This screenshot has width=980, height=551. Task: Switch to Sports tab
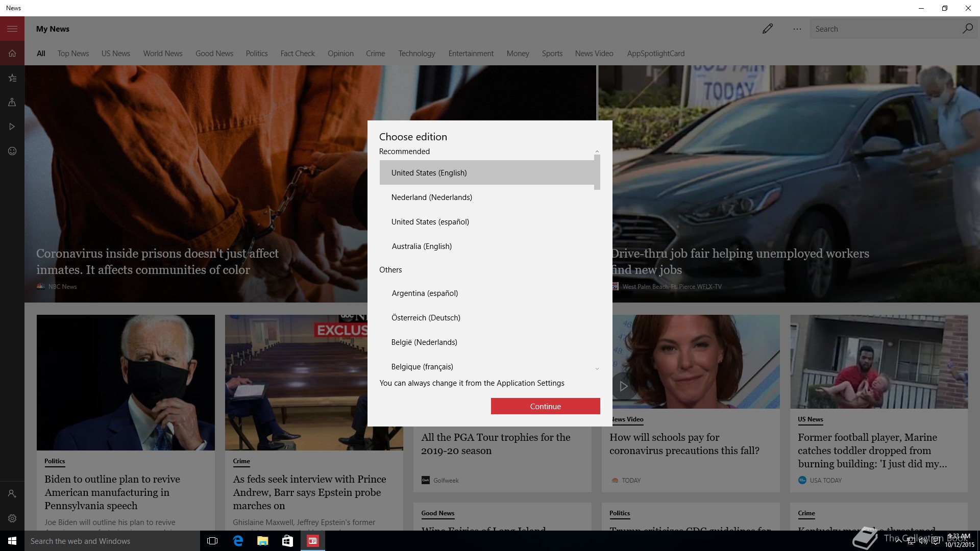(552, 54)
